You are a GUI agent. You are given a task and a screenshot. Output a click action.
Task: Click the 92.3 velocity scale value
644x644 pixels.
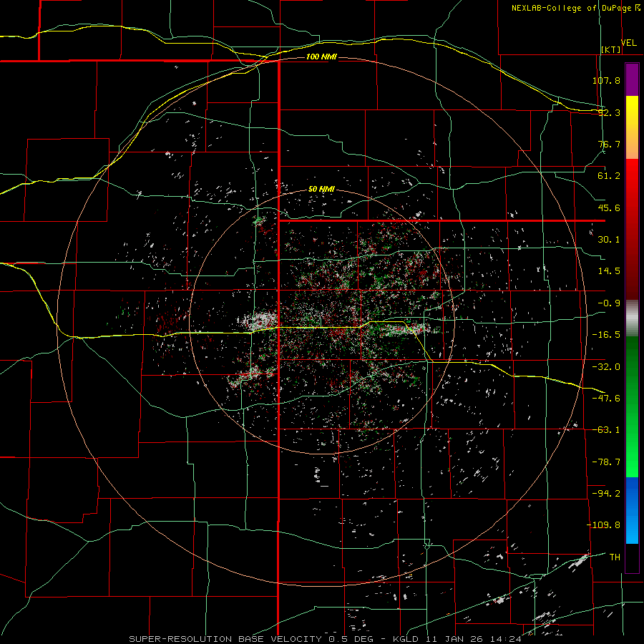(x=609, y=112)
